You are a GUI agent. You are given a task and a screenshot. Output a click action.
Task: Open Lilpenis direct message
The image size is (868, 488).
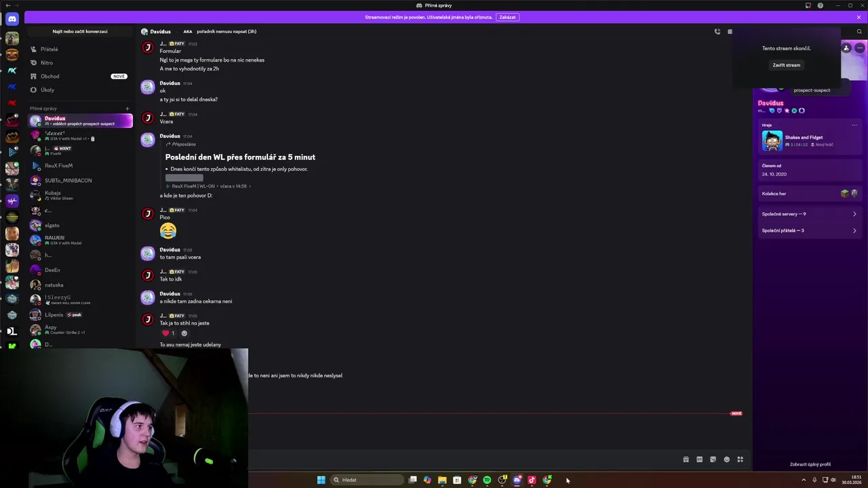tap(80, 314)
